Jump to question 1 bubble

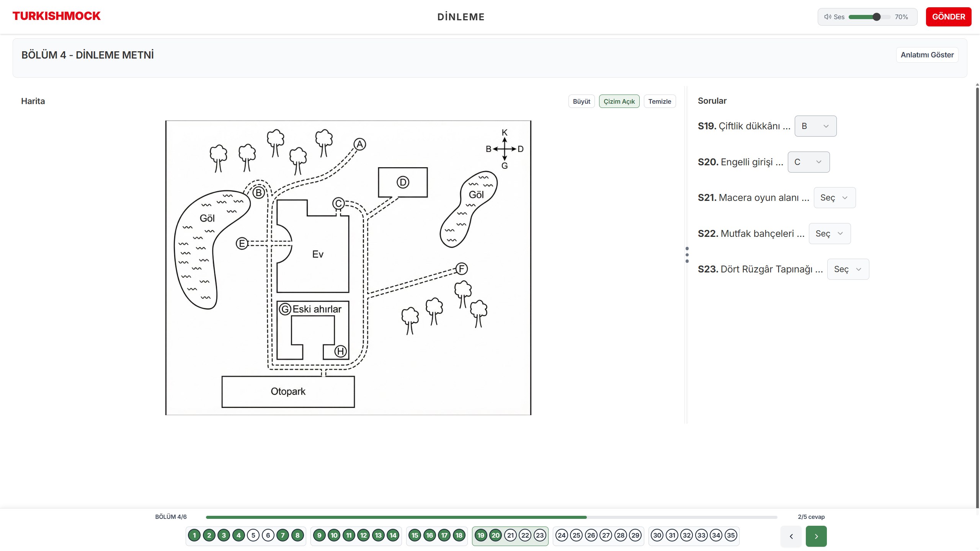[194, 535]
